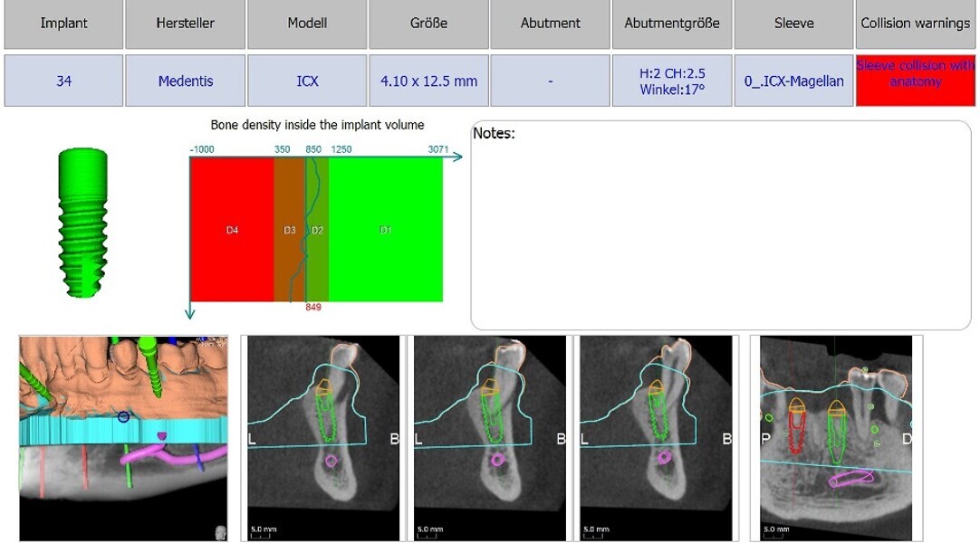Click the green implant 3D model image

(x=83, y=224)
